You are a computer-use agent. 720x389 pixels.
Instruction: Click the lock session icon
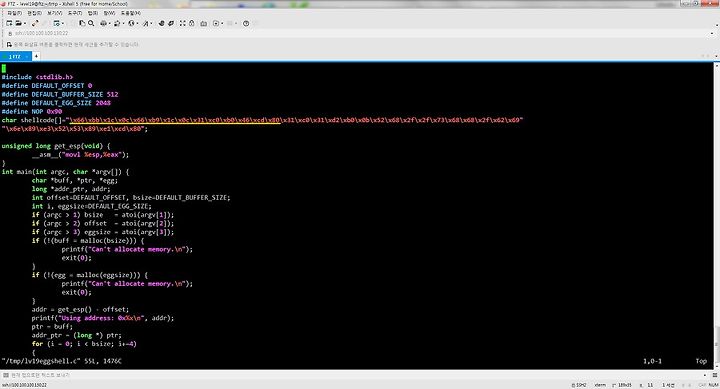191,23
